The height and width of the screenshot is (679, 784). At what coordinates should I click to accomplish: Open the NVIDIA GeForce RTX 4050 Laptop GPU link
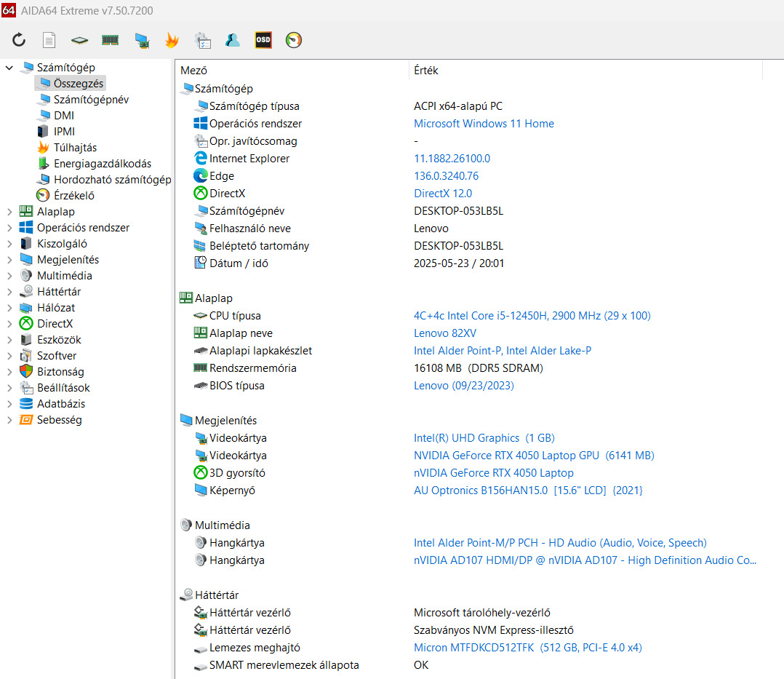[534, 456]
